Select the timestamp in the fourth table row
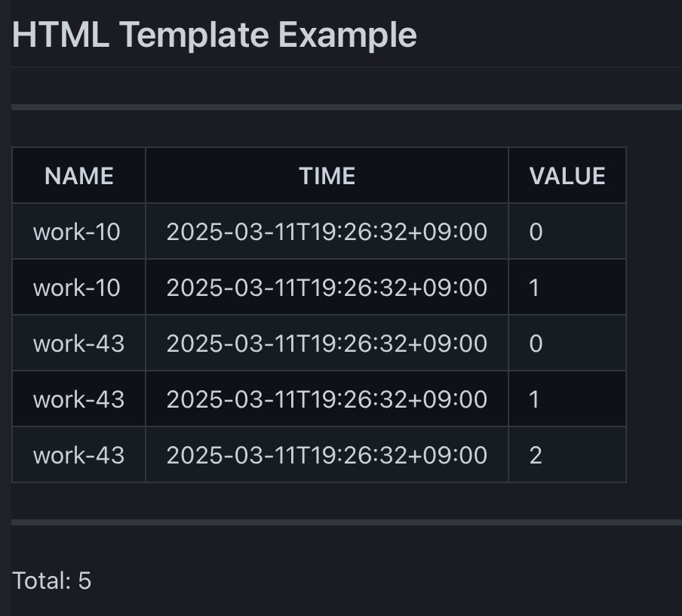 click(x=327, y=399)
